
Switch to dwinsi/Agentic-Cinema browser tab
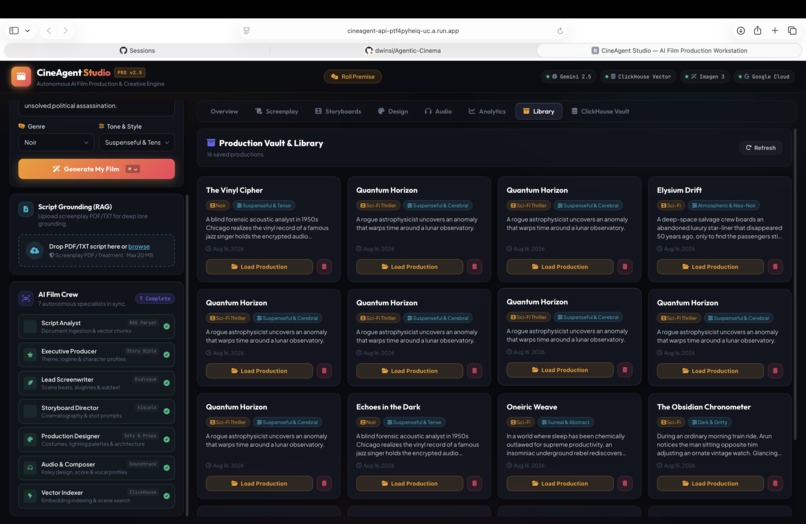(x=402, y=50)
